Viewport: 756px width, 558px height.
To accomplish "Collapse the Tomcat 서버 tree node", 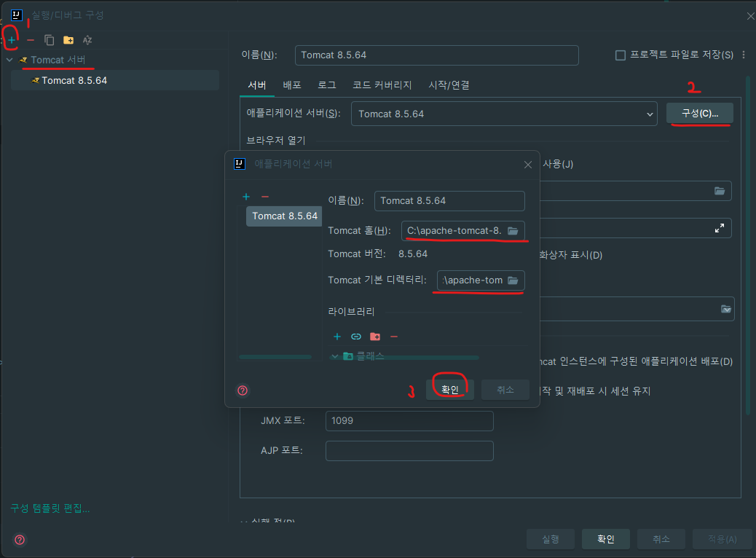I will click(9, 60).
